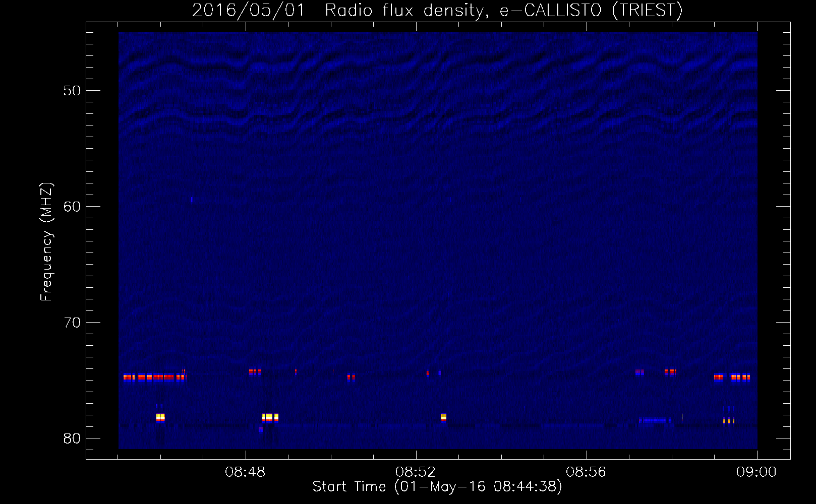
Task: Click the Frequency (MHZ) axis title
Action: 46,242
